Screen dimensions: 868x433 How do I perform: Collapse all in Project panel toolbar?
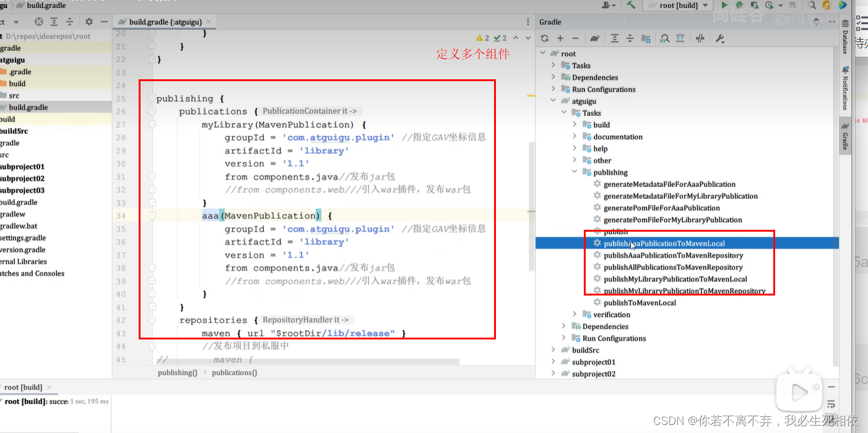[x=69, y=22]
